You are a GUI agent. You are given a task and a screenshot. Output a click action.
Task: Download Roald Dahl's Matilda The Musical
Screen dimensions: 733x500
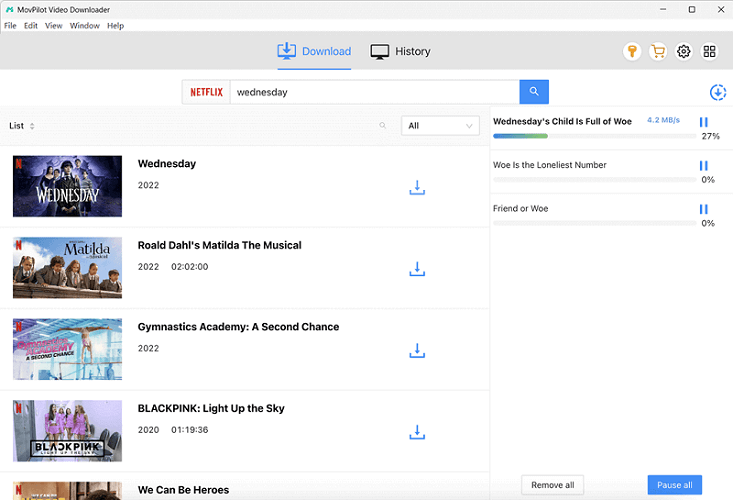pyautogui.click(x=417, y=269)
